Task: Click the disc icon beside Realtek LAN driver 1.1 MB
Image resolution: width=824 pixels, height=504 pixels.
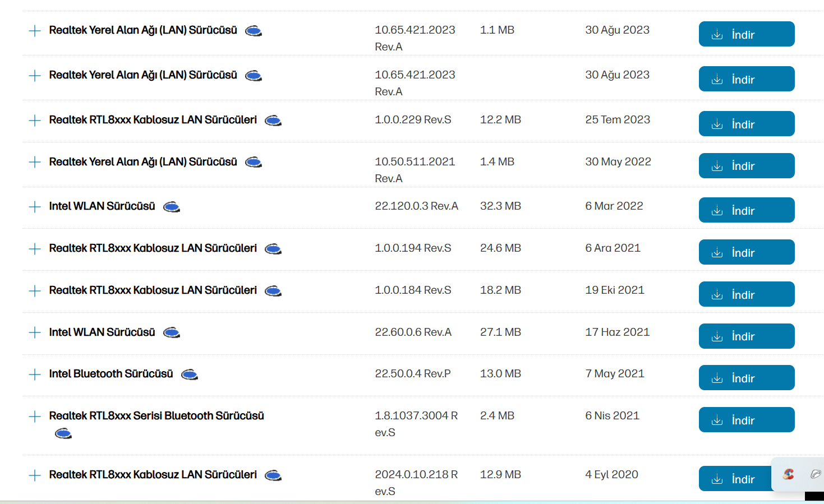Action: pos(254,31)
